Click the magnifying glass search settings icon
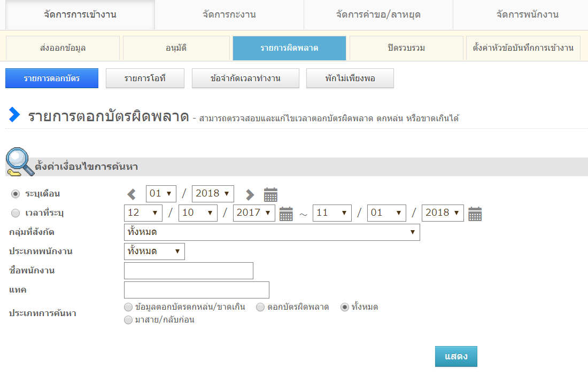The width and height of the screenshot is (588, 377). pos(20,162)
